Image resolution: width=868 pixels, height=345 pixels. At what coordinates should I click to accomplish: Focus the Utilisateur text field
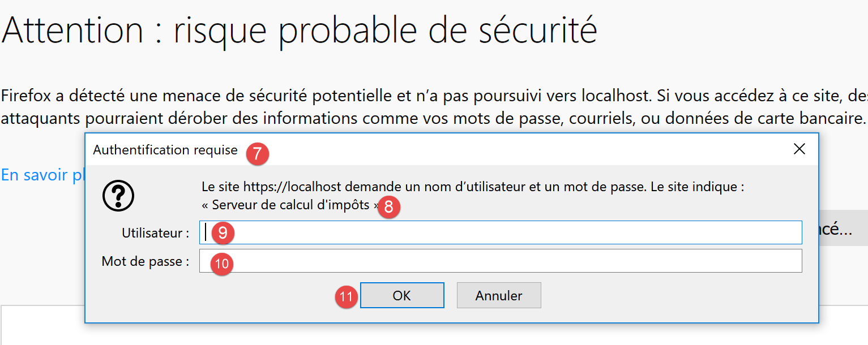(x=510, y=232)
